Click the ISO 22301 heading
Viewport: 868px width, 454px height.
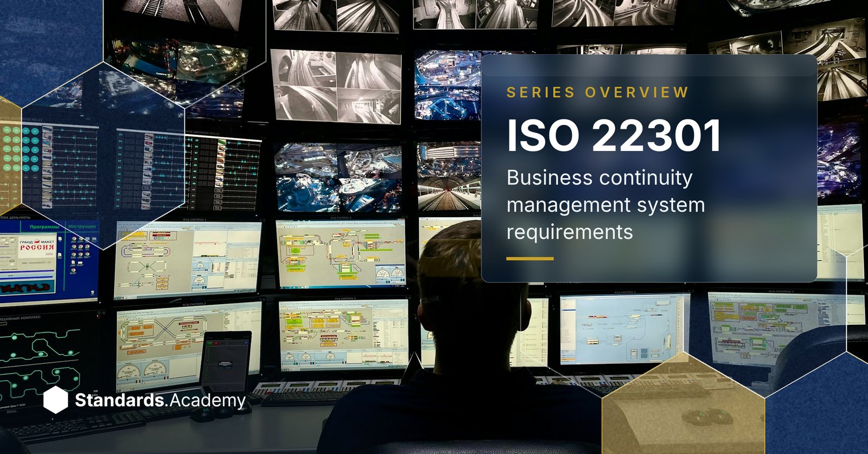pyautogui.click(x=614, y=135)
